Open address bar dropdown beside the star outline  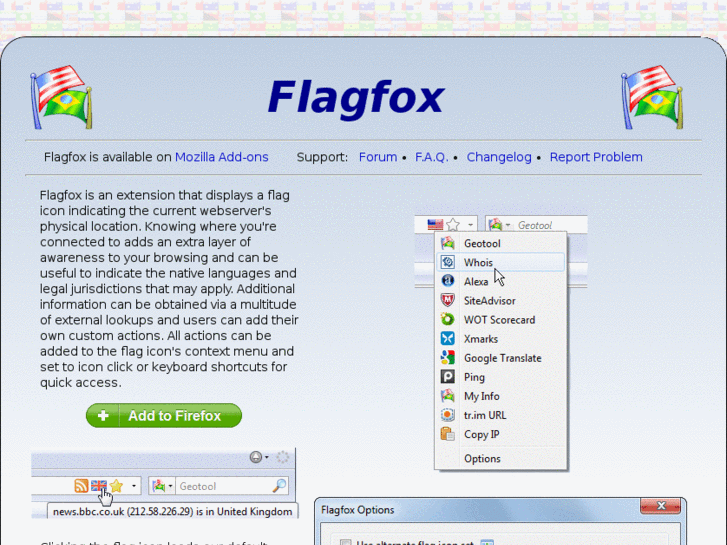pos(470,225)
